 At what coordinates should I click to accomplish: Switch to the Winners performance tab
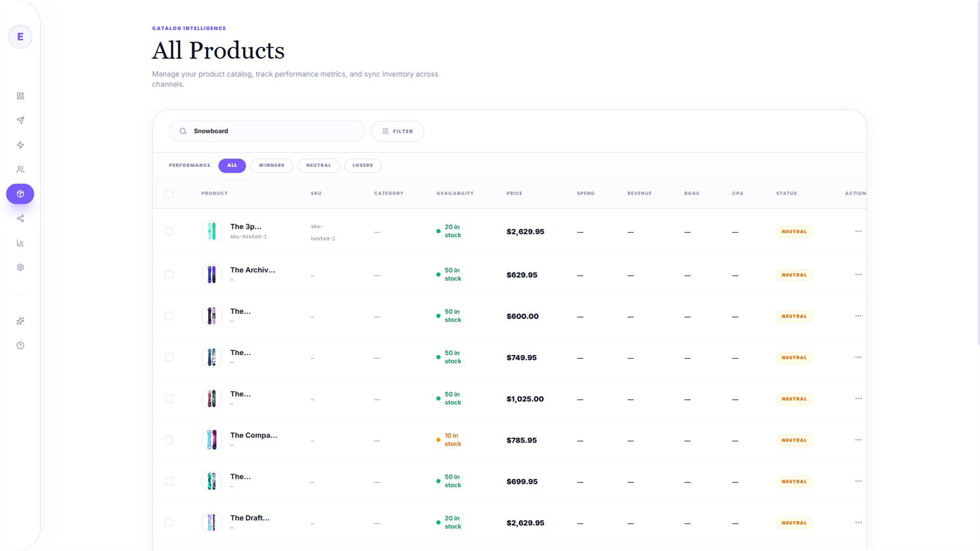[x=271, y=165]
